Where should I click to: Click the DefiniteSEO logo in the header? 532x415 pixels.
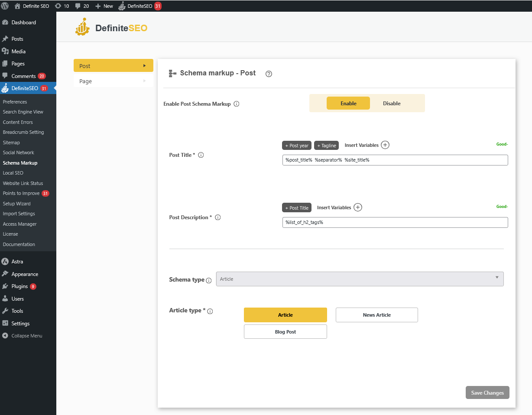[110, 27]
